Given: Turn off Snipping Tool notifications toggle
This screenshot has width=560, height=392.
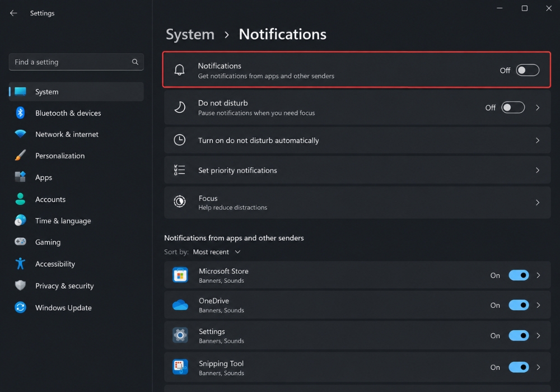Looking at the screenshot, I should coord(519,367).
